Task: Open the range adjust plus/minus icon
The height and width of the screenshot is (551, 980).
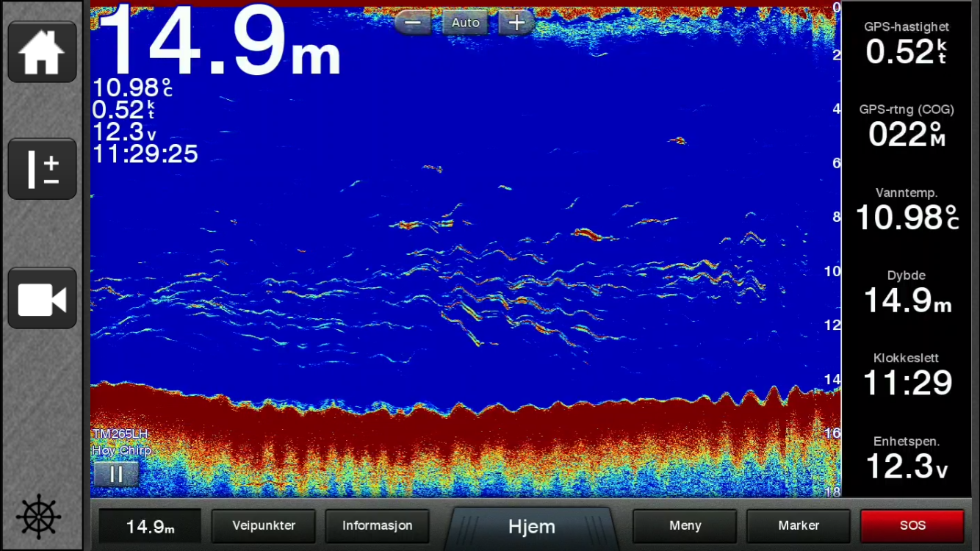Action: point(42,169)
